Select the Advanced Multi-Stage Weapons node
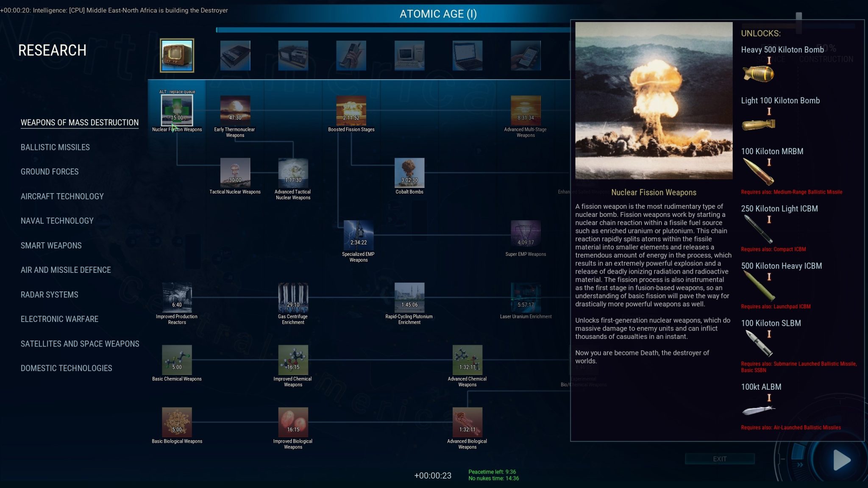This screenshot has width=868, height=488. [526, 110]
